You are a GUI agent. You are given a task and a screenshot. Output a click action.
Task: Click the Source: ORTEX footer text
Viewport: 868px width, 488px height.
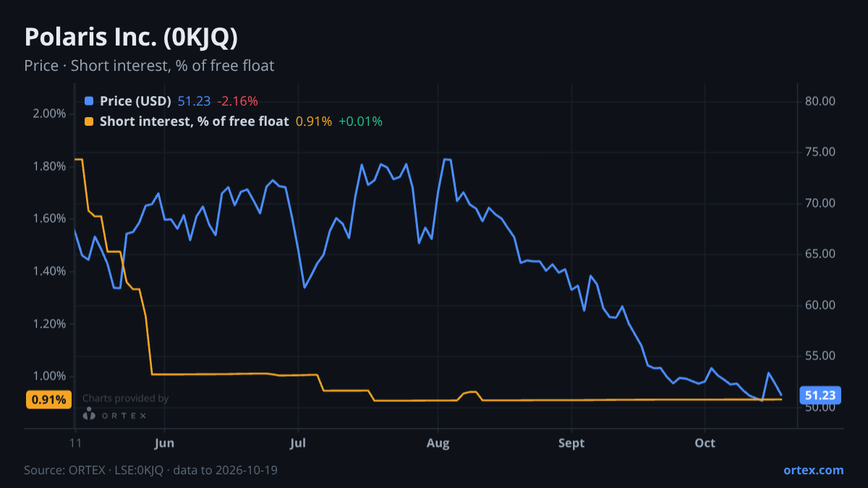[x=151, y=470]
